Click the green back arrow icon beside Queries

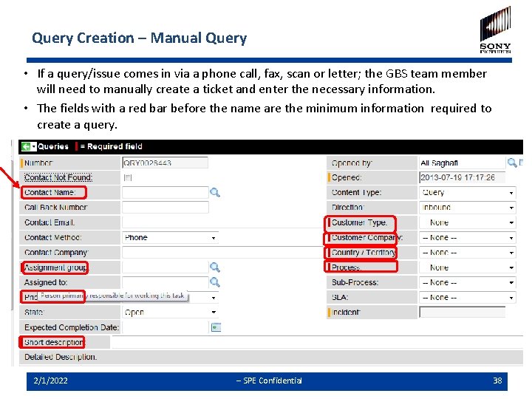tap(26, 146)
